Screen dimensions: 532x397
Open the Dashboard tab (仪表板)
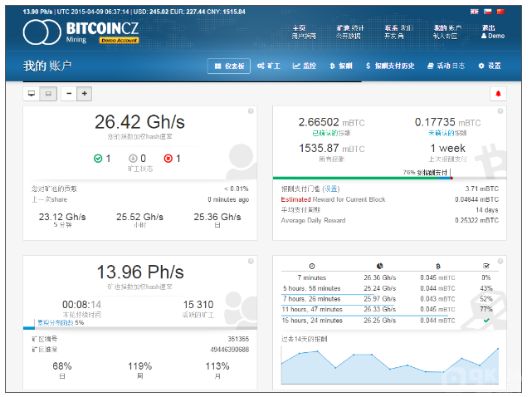[x=229, y=66]
